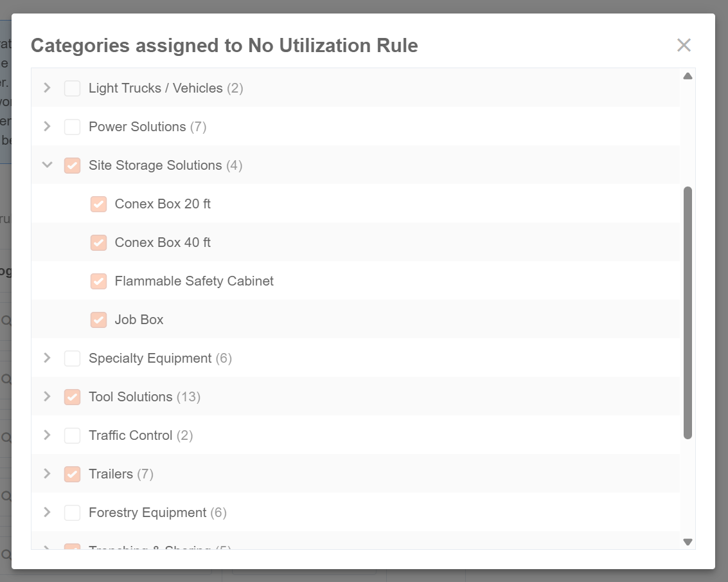Expand the Tool Solutions category
This screenshot has height=582, width=728.
pyautogui.click(x=47, y=397)
